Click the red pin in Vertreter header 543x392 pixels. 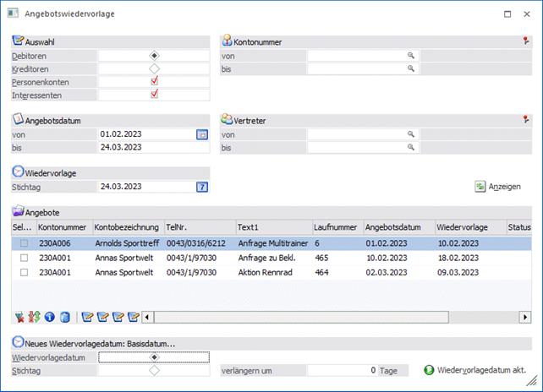pyautogui.click(x=525, y=121)
